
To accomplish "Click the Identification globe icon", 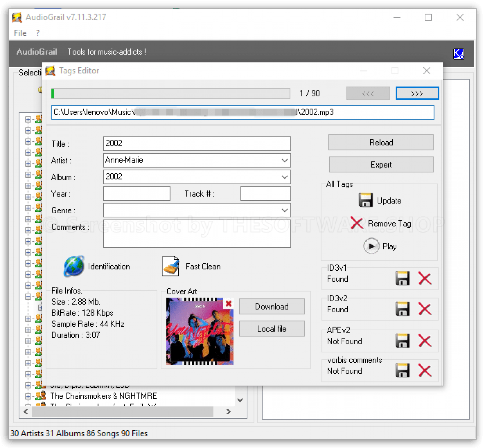I will (74, 266).
